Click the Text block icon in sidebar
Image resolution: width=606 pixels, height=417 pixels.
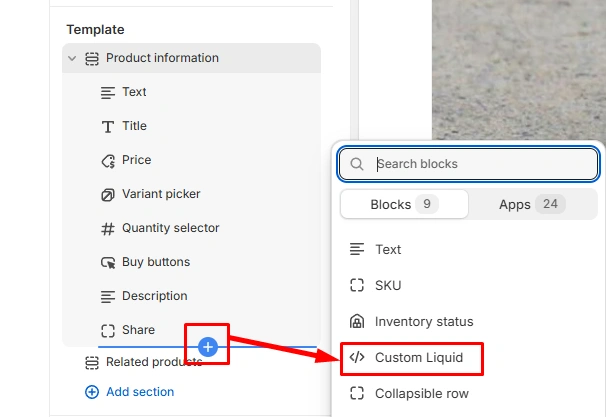pos(108,92)
